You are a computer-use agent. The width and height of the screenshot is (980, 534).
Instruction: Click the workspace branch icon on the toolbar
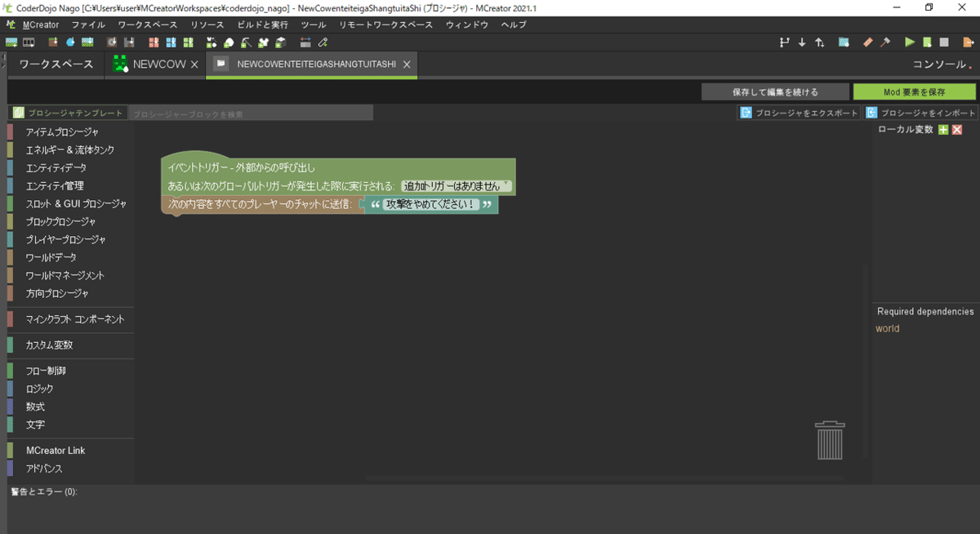(785, 42)
